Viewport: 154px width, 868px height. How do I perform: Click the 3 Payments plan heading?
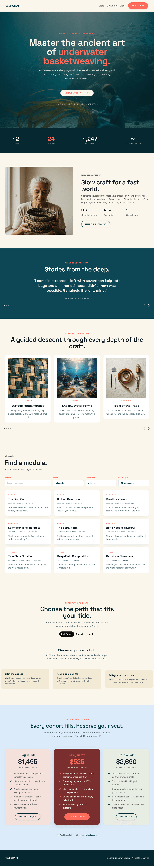pos(77,755)
